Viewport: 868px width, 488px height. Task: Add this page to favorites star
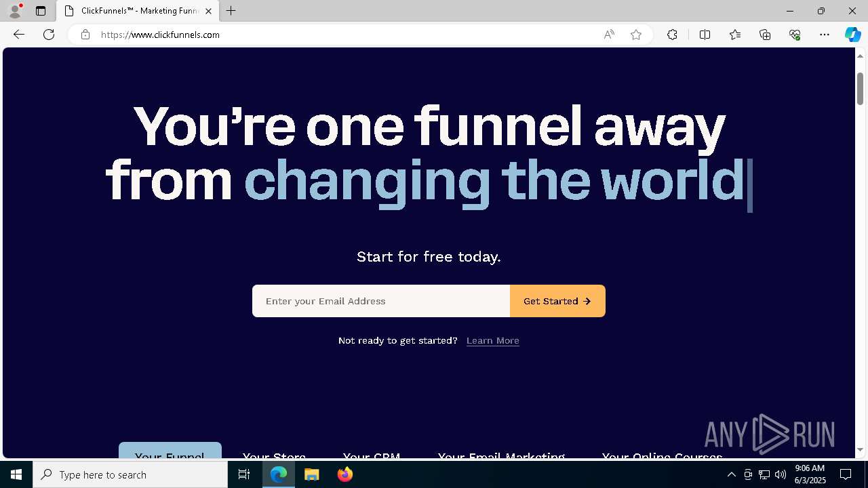click(x=636, y=35)
